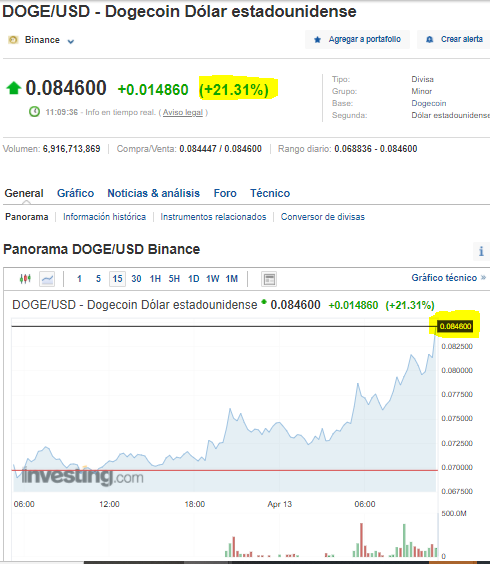Switch to area chart type
The height and width of the screenshot is (564, 490).
point(47,279)
